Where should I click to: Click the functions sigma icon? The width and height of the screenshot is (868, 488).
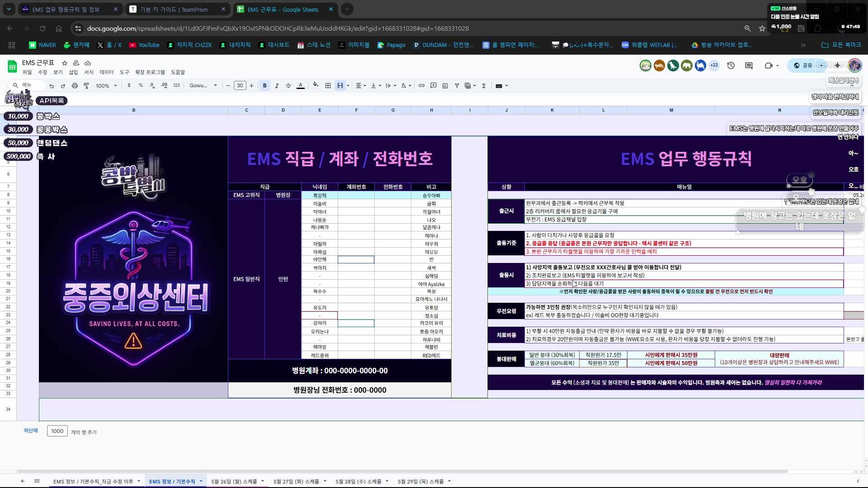(x=484, y=85)
